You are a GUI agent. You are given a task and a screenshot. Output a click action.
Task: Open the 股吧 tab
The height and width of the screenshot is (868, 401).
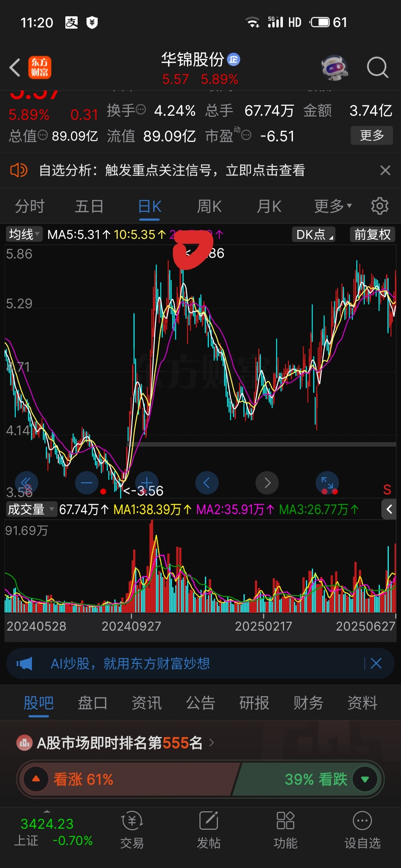[39, 703]
